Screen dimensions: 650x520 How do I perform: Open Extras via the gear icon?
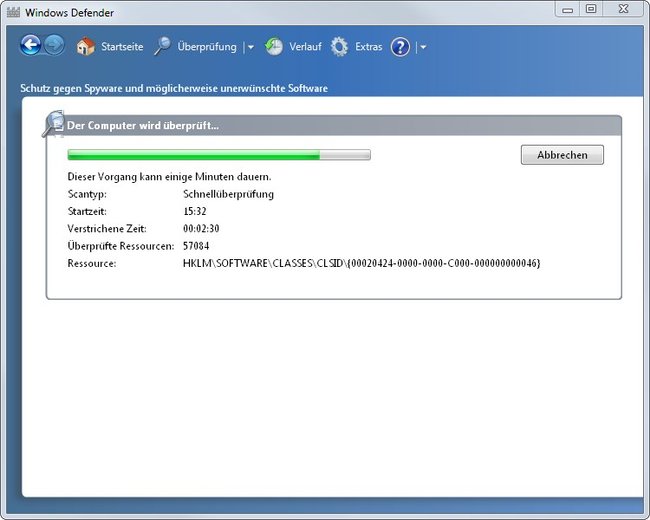pyautogui.click(x=340, y=46)
